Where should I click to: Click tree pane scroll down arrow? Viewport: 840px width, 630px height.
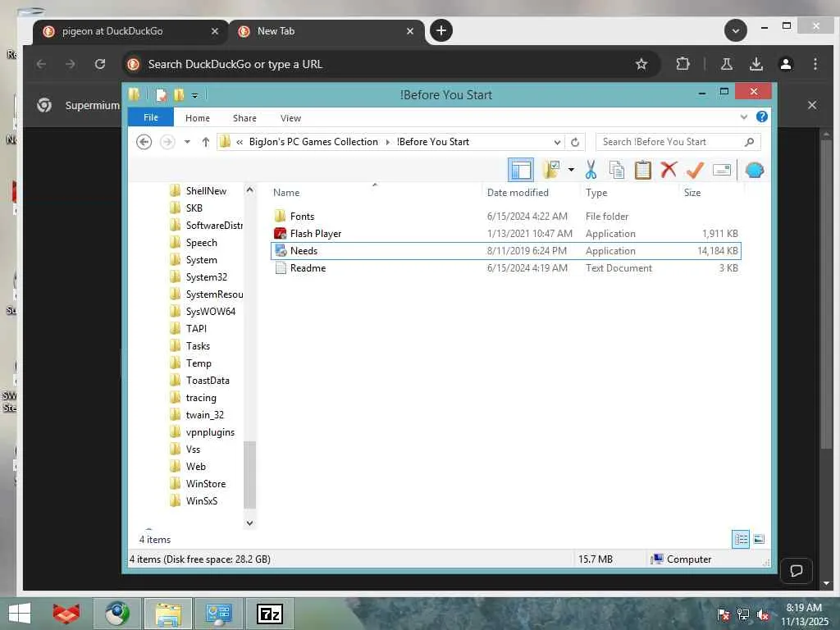(249, 523)
